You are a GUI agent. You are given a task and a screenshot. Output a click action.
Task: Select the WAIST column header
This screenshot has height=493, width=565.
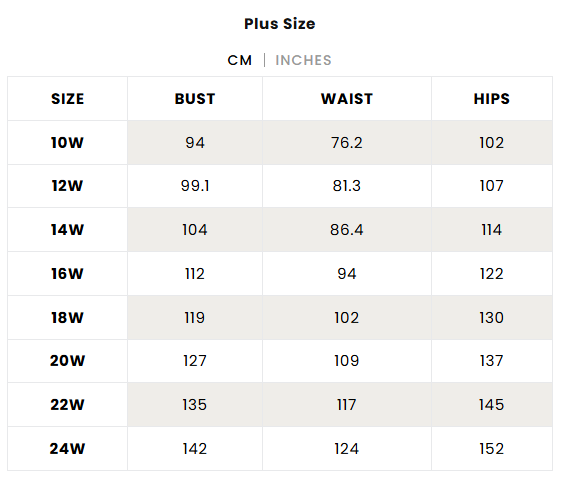click(x=347, y=99)
